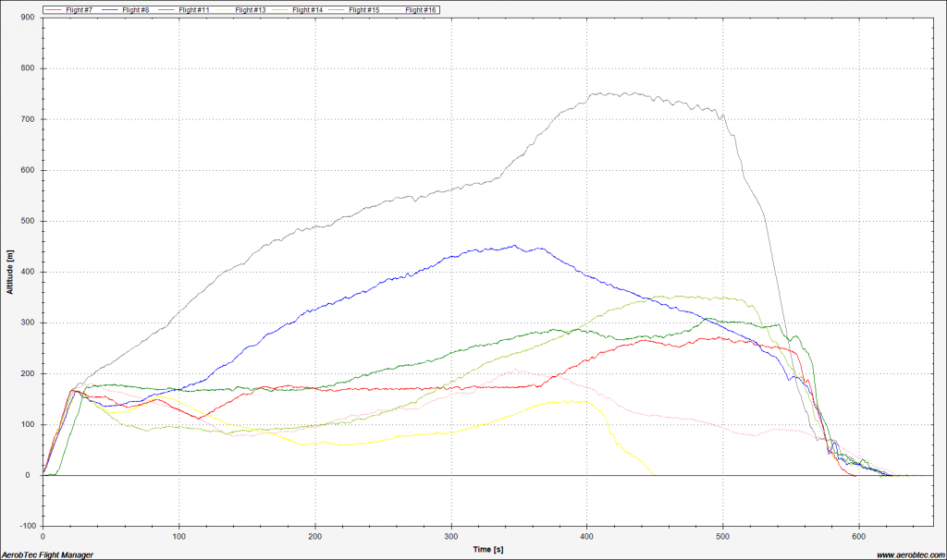Click the Time [s] axis title
Viewport: 947px width, 560px height.
tap(489, 549)
